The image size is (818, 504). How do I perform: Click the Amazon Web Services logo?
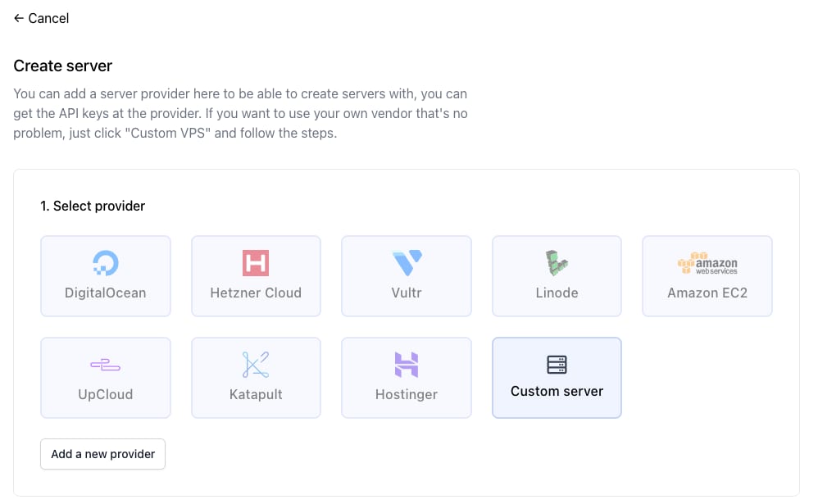(707, 262)
